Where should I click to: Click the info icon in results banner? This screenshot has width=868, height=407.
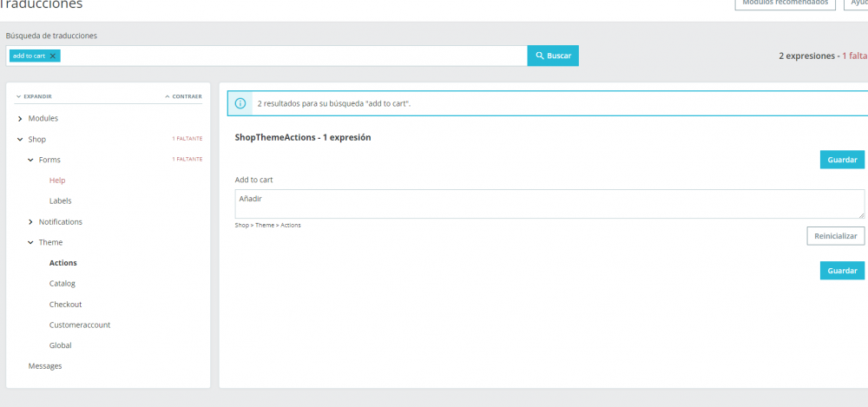240,103
